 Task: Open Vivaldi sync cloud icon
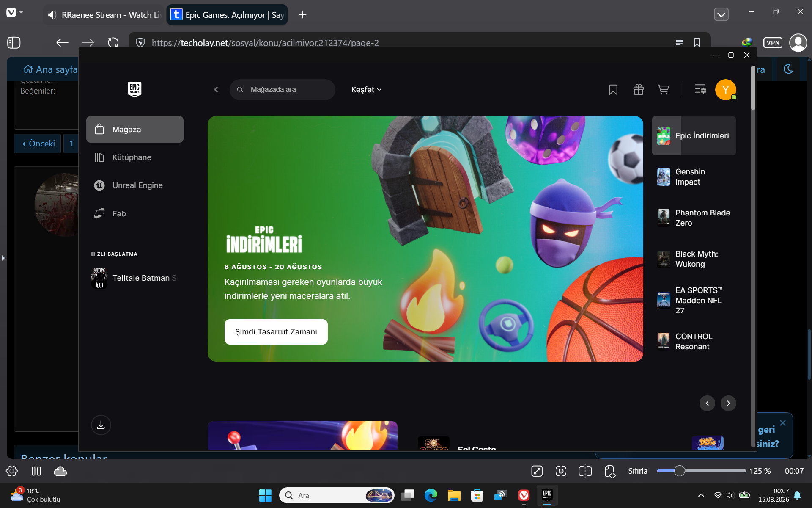click(x=60, y=471)
